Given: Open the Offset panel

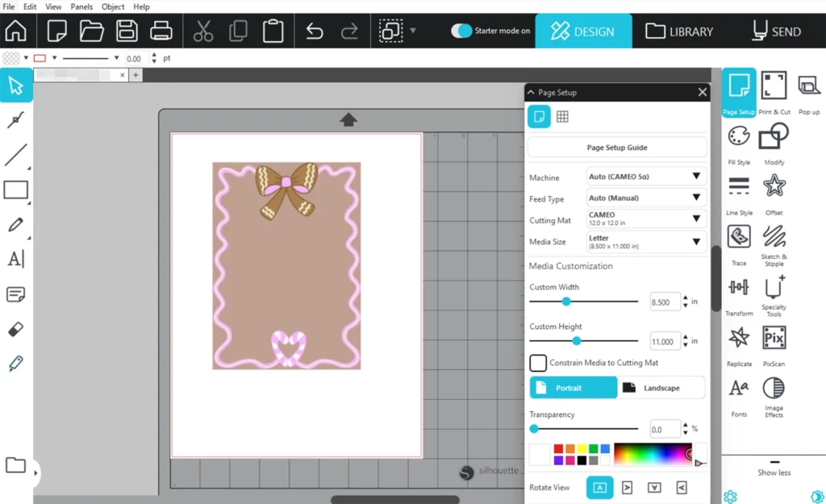Looking at the screenshot, I should click(x=774, y=187).
